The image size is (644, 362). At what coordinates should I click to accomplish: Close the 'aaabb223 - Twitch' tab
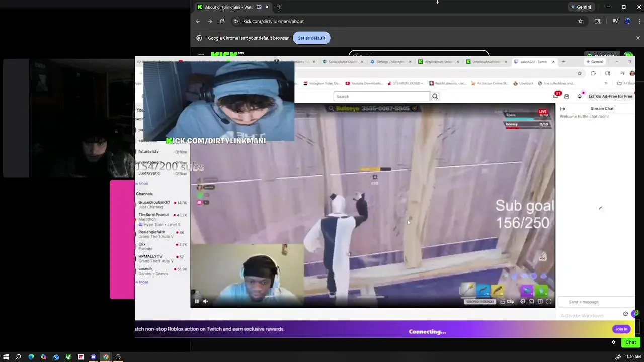click(x=553, y=62)
